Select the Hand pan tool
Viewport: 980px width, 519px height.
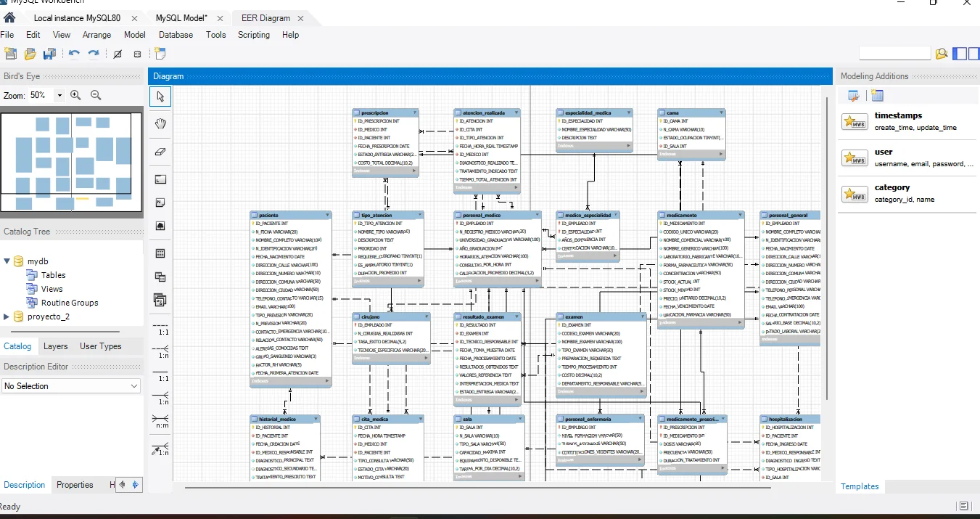pyautogui.click(x=160, y=123)
